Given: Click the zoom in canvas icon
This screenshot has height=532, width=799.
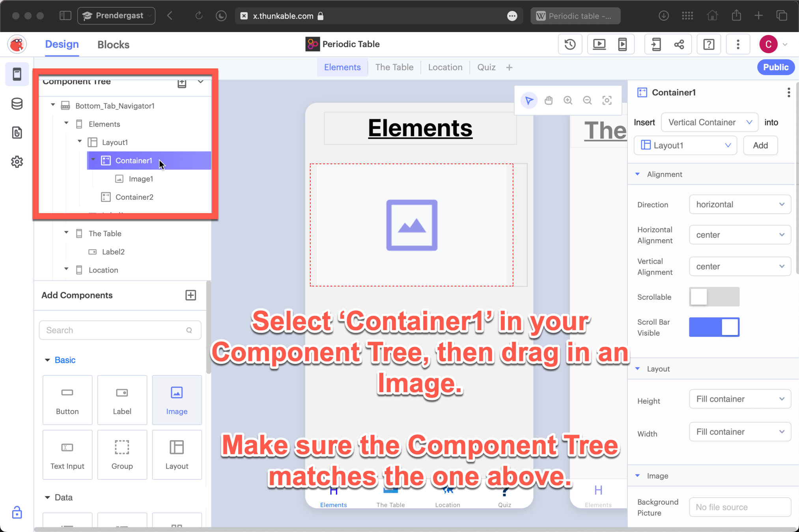Looking at the screenshot, I should (568, 100).
